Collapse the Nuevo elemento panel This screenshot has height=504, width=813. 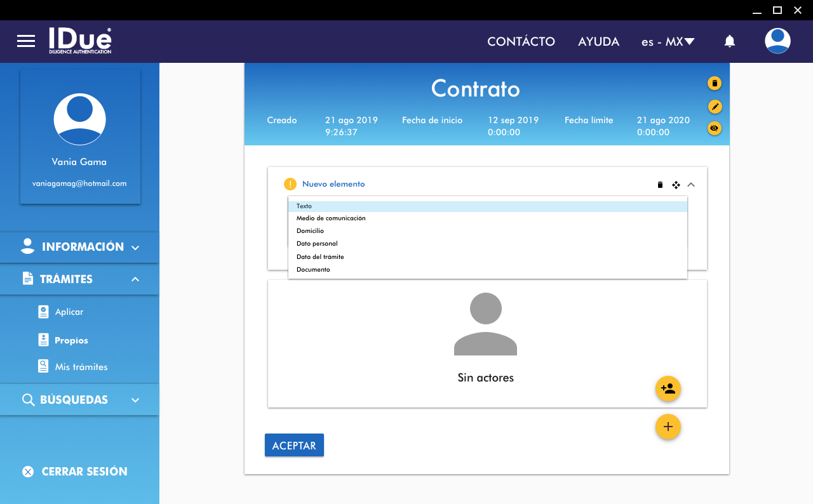[692, 185]
